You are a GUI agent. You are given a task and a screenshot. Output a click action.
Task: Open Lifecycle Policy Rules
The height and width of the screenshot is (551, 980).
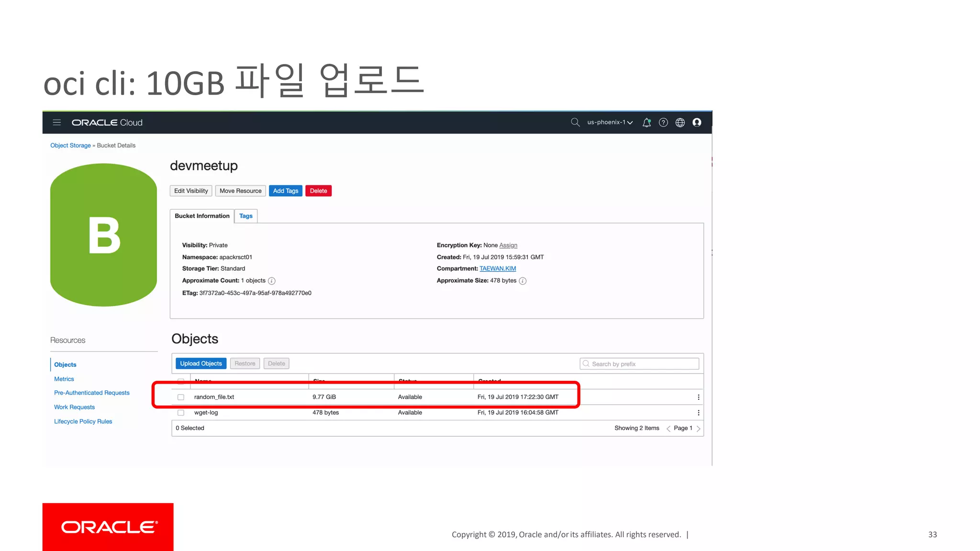click(x=83, y=421)
